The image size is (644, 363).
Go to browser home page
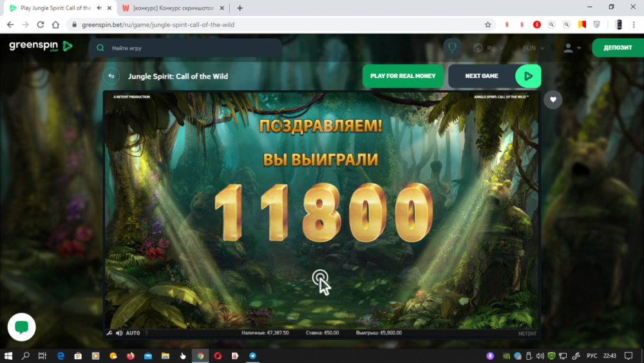55,25
